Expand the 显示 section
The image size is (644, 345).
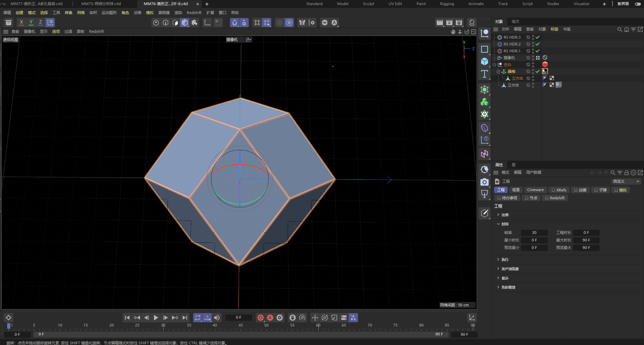(x=498, y=278)
